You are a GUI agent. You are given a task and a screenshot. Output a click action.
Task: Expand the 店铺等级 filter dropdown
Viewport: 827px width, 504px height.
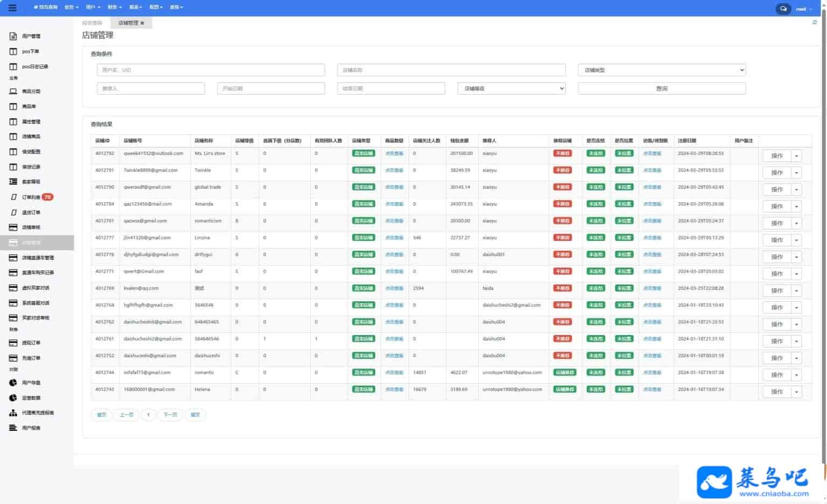(x=511, y=89)
